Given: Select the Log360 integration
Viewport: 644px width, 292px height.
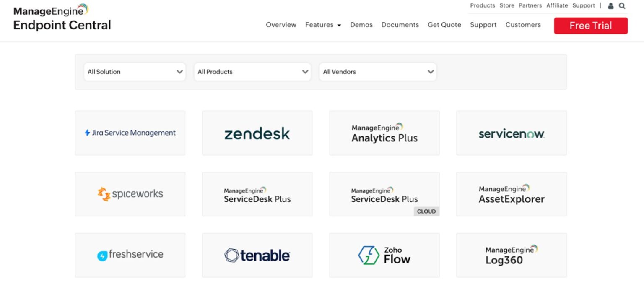Looking at the screenshot, I should pyautogui.click(x=511, y=255).
